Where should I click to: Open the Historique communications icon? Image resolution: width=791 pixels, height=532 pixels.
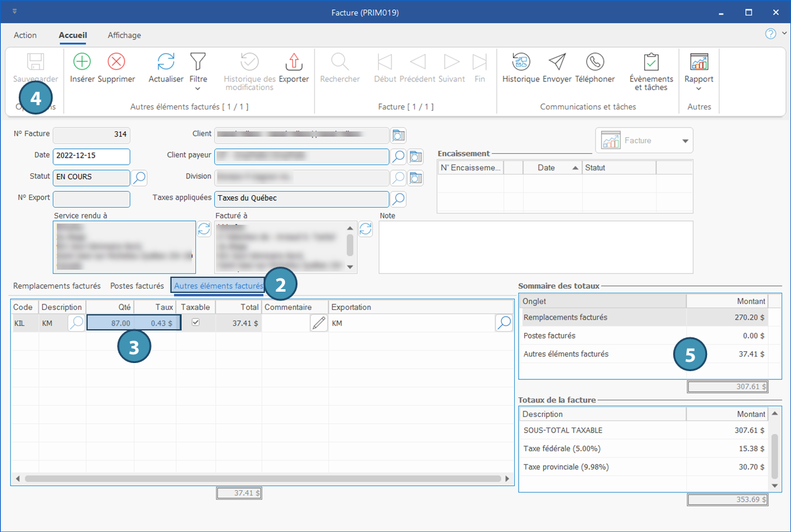point(521,61)
